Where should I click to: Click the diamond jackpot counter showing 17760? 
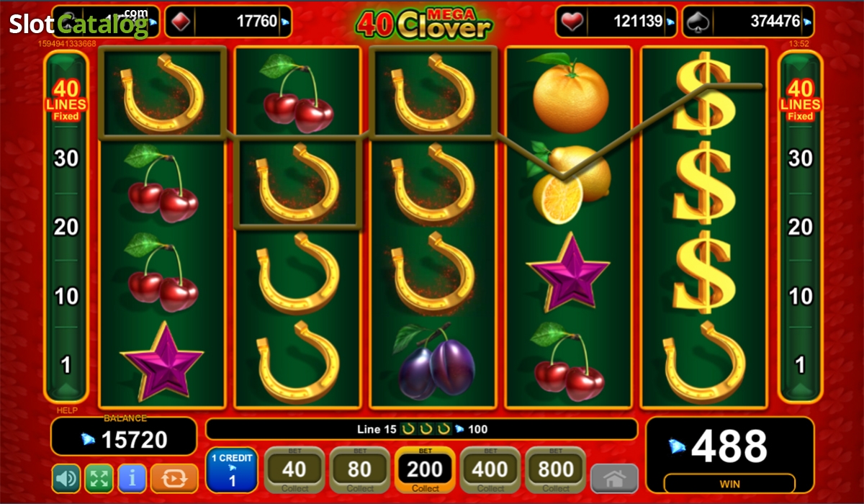[x=228, y=22]
